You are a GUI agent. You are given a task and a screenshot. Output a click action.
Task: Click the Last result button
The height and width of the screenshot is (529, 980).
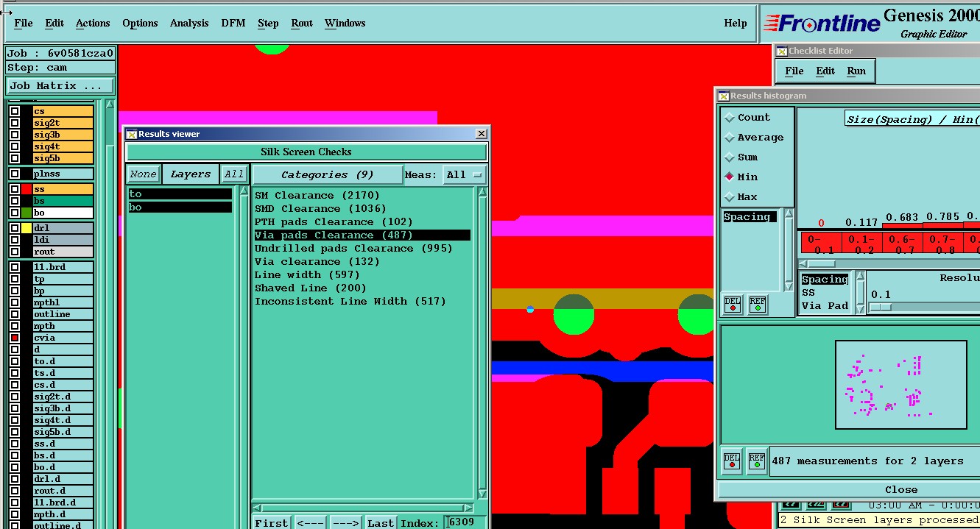(381, 523)
